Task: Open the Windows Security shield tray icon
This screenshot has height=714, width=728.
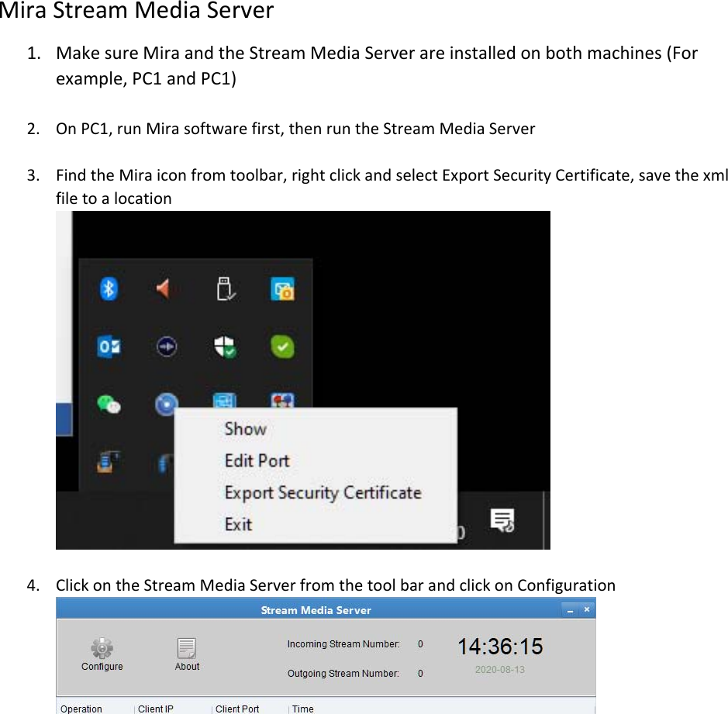Action: click(x=224, y=347)
